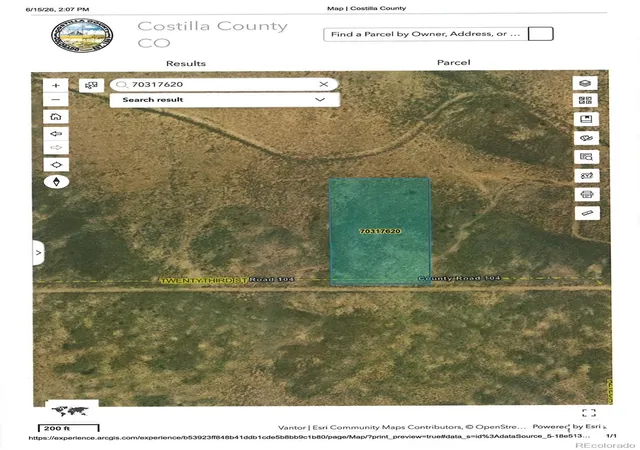Open the draw tool

[x=587, y=138]
